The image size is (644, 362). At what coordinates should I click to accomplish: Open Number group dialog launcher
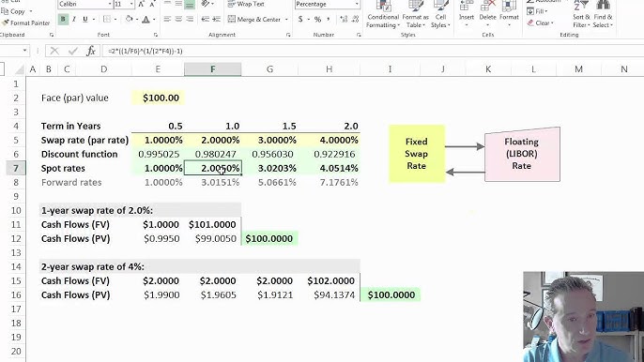(359, 35)
